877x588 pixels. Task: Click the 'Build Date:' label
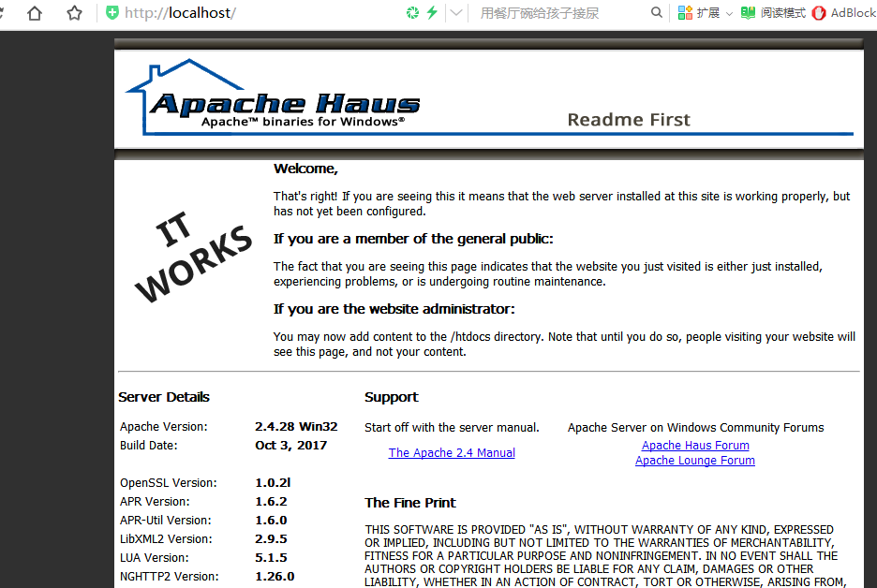pos(148,446)
